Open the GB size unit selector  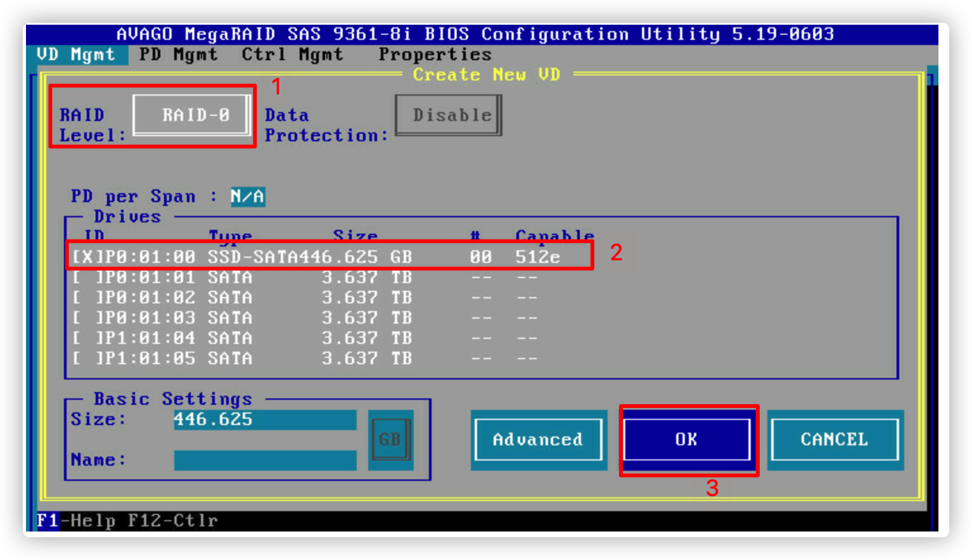(390, 439)
